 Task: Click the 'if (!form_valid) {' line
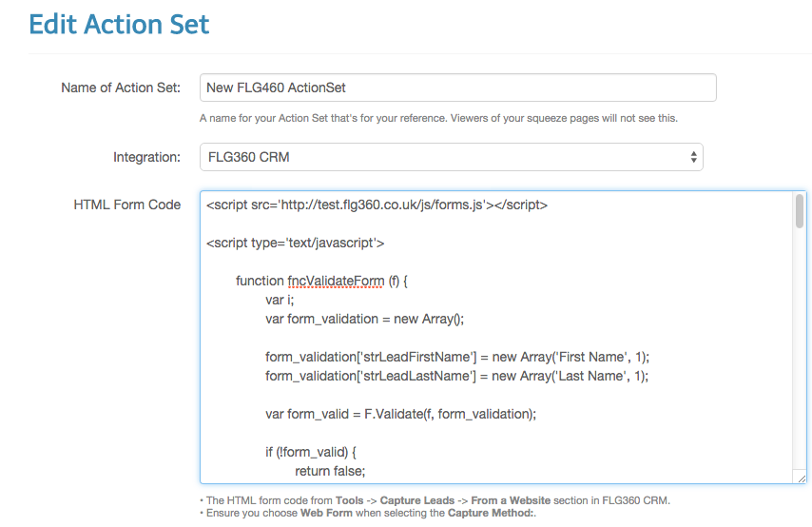click(311, 452)
